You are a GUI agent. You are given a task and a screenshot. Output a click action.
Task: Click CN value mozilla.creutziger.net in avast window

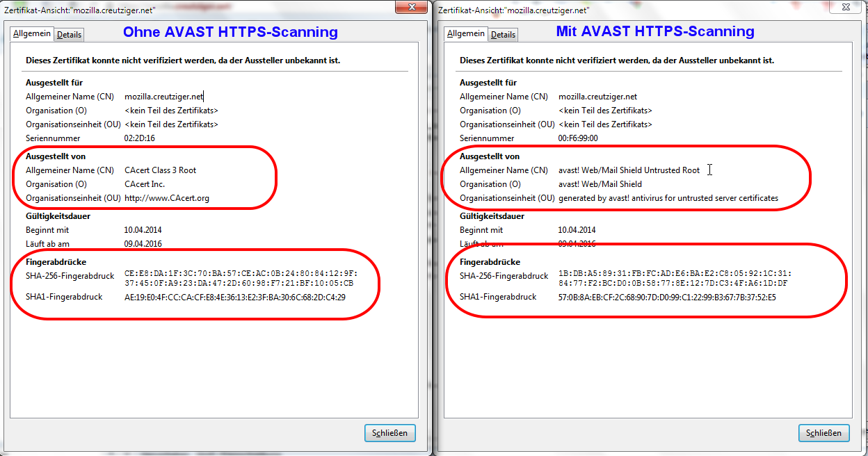click(x=598, y=97)
